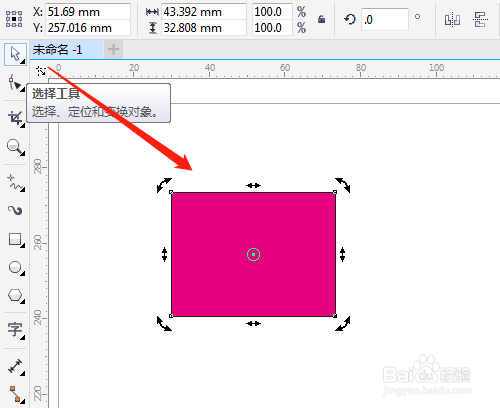The image size is (500, 408).
Task: Click the bottom-left rotation handle
Action: coord(164,324)
